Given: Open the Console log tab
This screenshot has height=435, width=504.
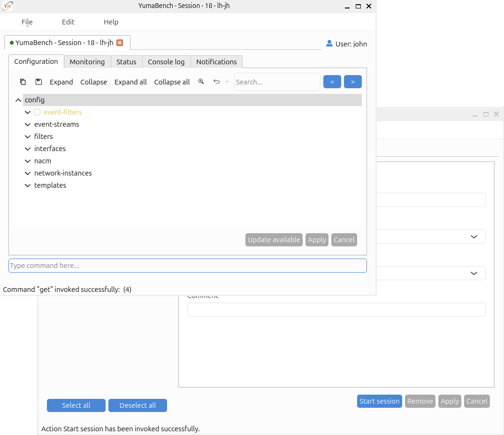Looking at the screenshot, I should tap(166, 62).
